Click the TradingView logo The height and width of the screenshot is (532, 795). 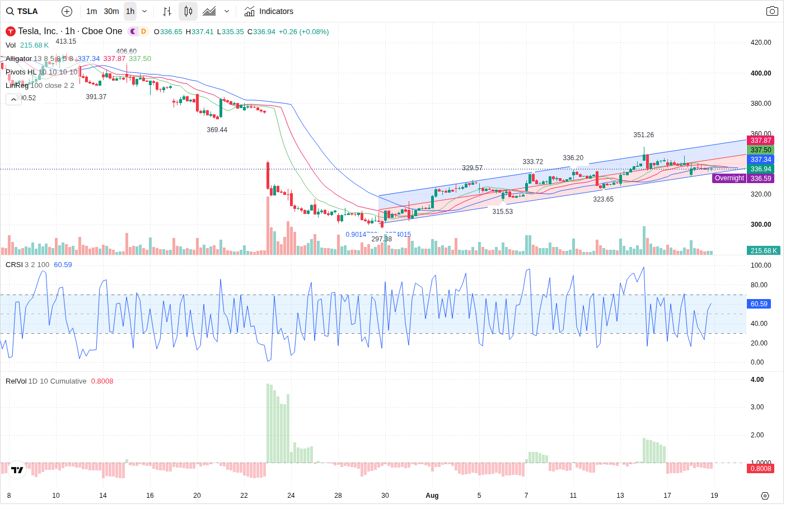pos(17,470)
